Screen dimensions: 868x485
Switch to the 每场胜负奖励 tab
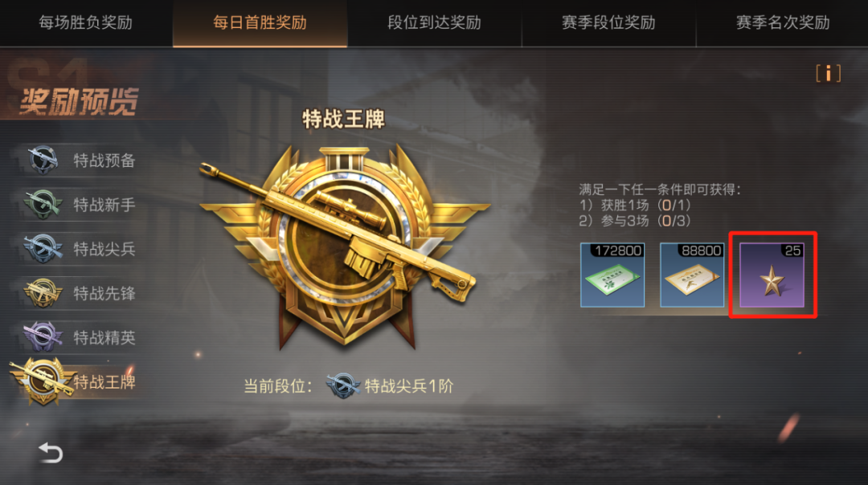86,22
